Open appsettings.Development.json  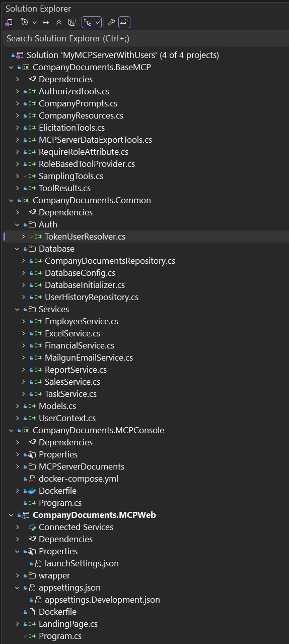(102, 600)
